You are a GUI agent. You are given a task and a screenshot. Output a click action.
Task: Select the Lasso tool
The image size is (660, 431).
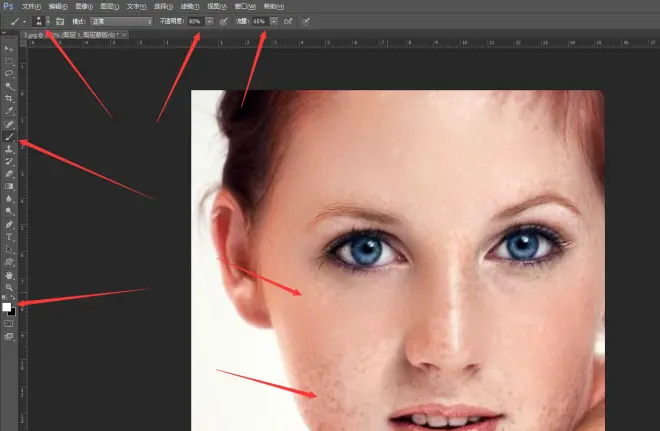(9, 74)
